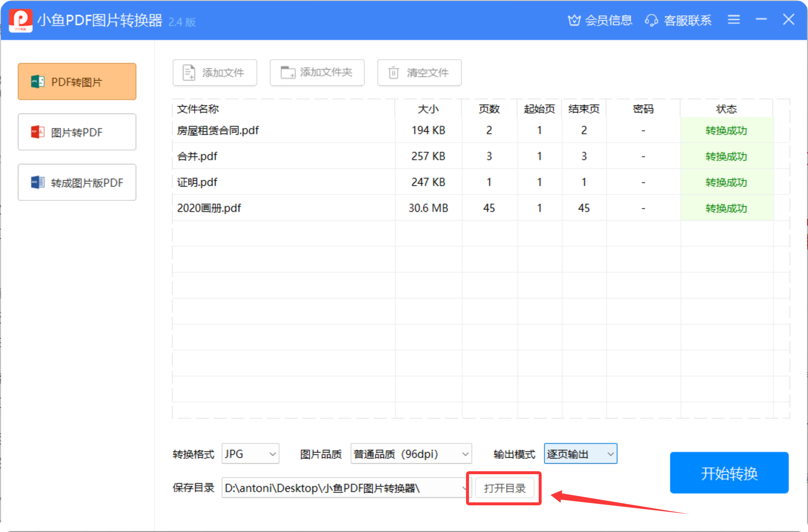This screenshot has width=808, height=532.
Task: Switch to the 图片转PDF tab
Action: (x=77, y=132)
